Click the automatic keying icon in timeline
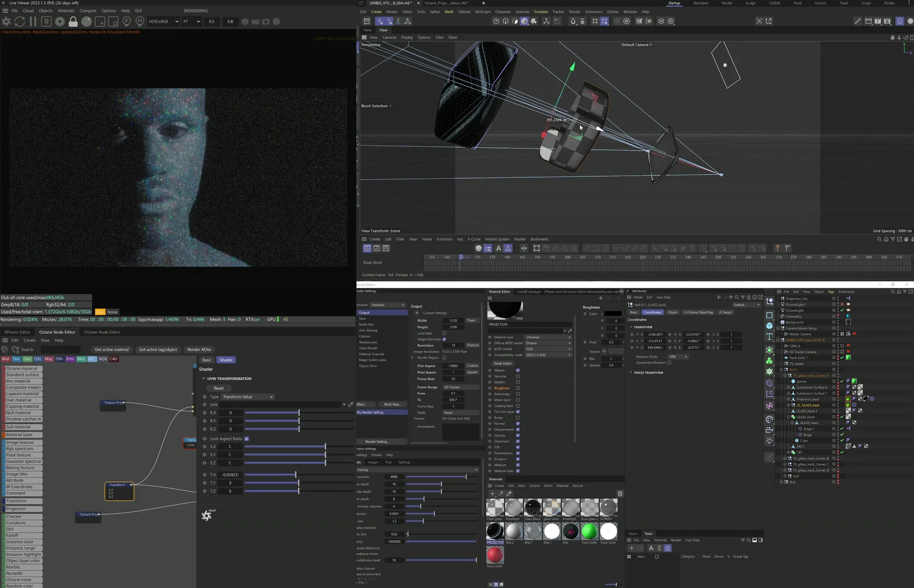 pyautogui.click(x=498, y=248)
